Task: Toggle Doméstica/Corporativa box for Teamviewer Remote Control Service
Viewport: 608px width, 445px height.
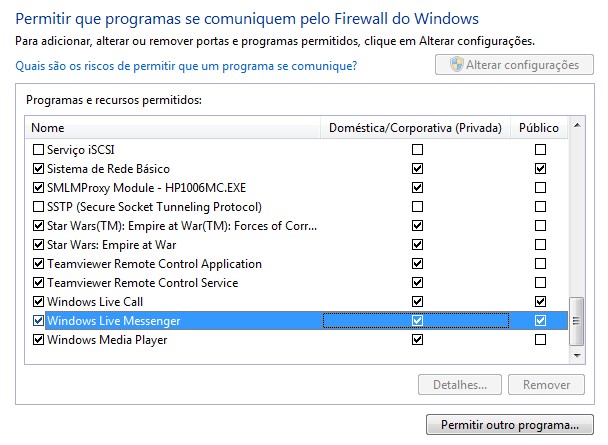Action: (417, 283)
